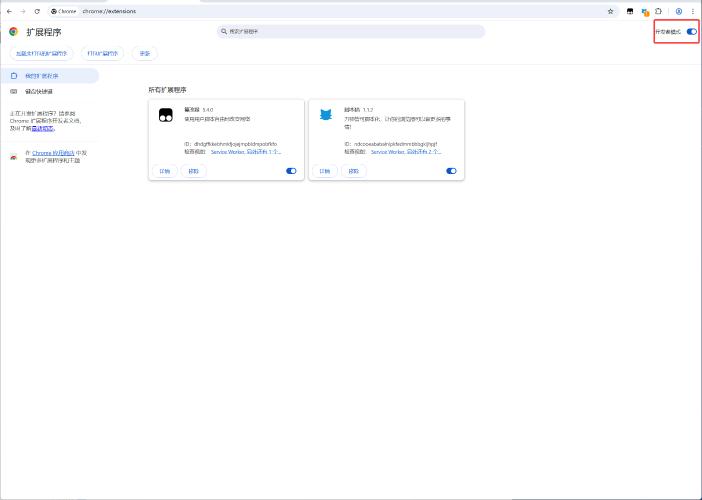Viewport: 702px width, 500px height.
Task: Open the Chrome 应用商店 link
Action: pyautogui.click(x=57, y=153)
